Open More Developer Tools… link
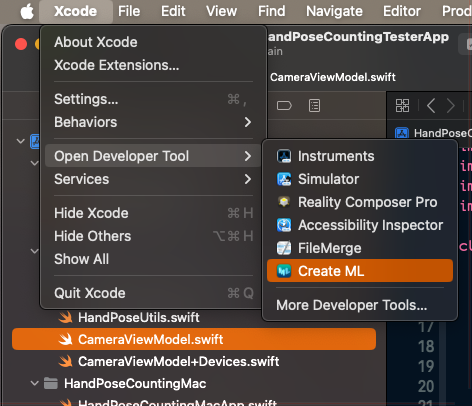Viewport: 472px width, 406px height. [x=360, y=305]
